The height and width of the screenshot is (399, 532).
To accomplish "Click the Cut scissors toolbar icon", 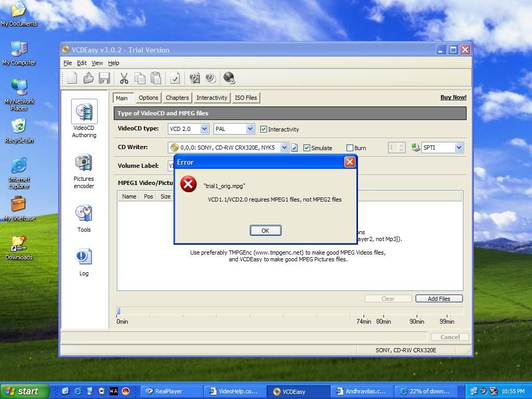I will point(124,78).
